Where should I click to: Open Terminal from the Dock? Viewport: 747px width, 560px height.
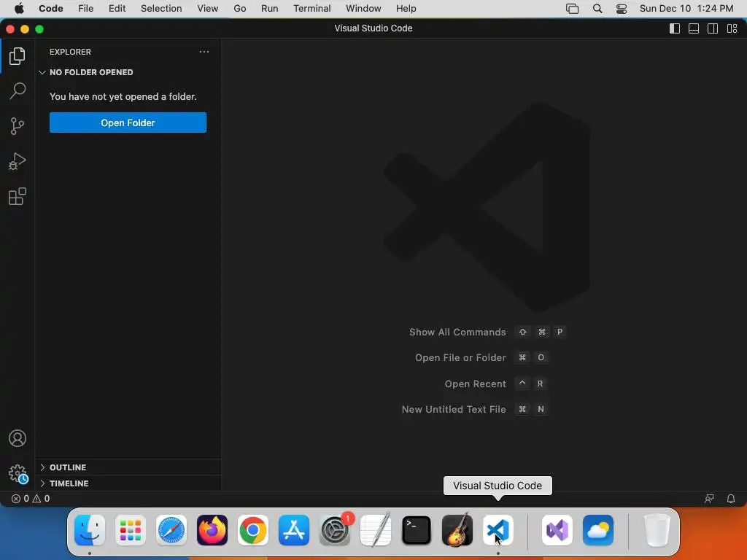coord(417,530)
